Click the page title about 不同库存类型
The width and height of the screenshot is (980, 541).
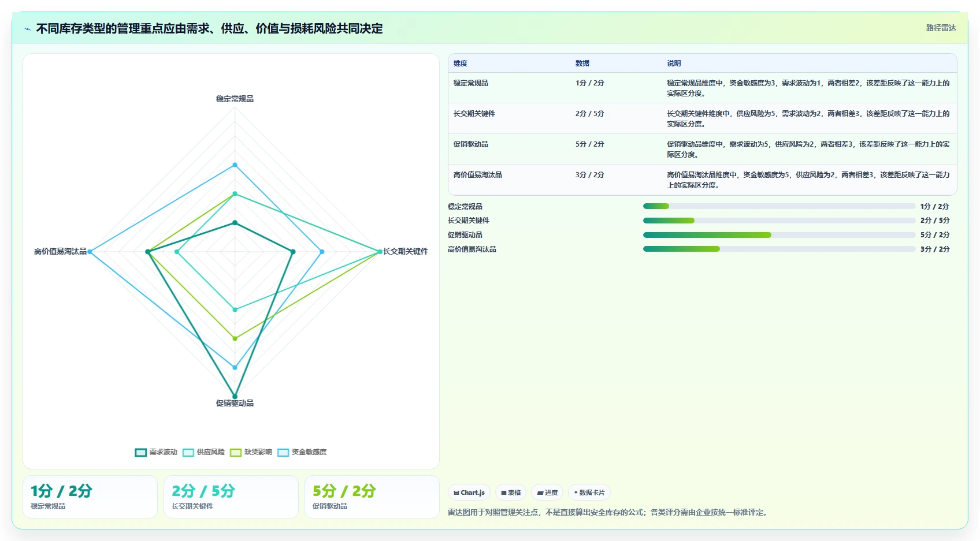pyautogui.click(x=209, y=29)
